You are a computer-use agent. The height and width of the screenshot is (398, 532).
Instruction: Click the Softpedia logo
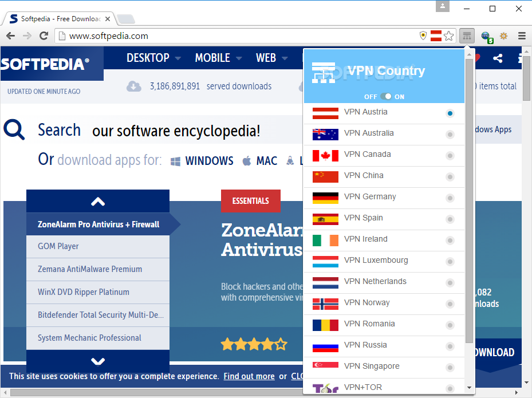tap(45, 64)
